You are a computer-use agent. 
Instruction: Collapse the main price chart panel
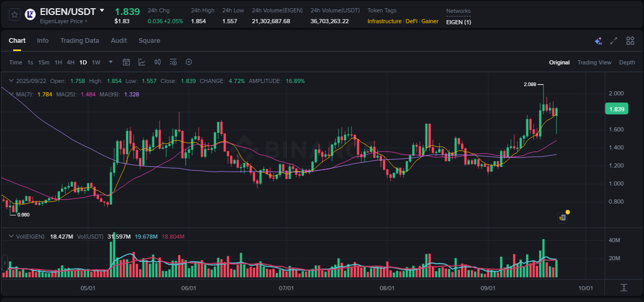pyautogui.click(x=11, y=81)
